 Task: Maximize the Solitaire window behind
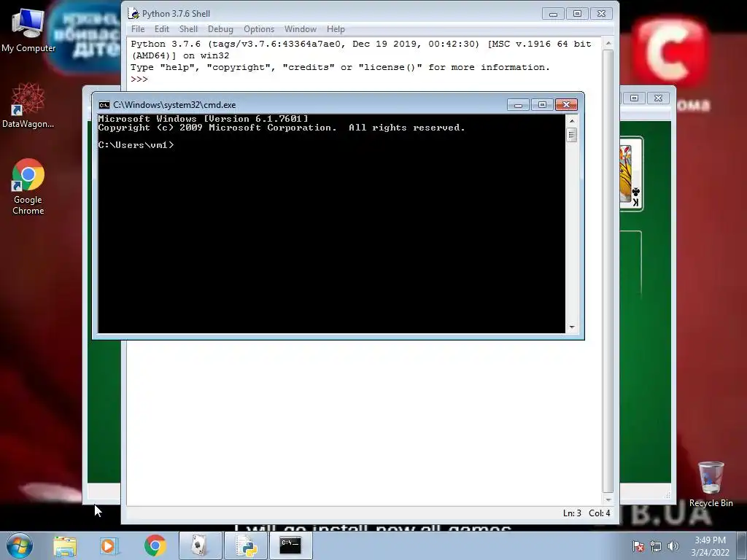[x=634, y=98]
